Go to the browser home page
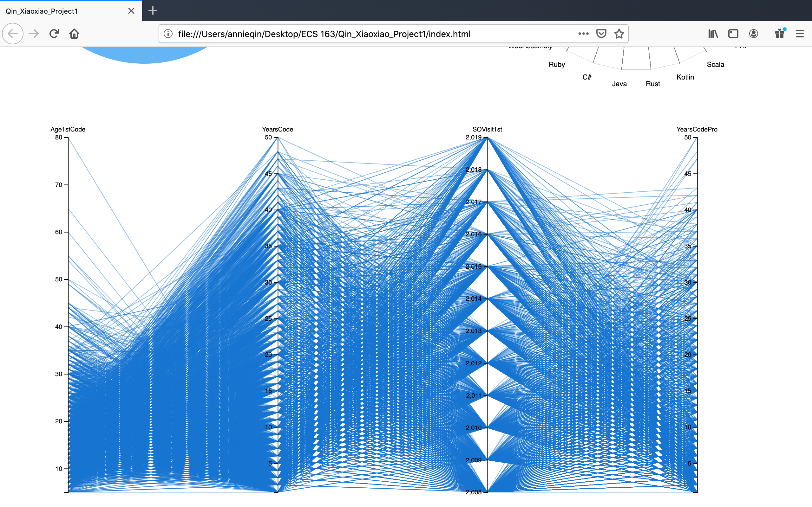The width and height of the screenshot is (812, 507). coord(74,34)
